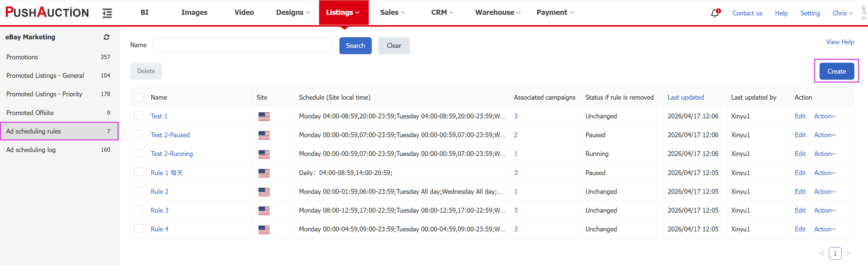Screen dimensions: 868x265
Task: Click the US flag in Test 1 row
Action: point(264,116)
